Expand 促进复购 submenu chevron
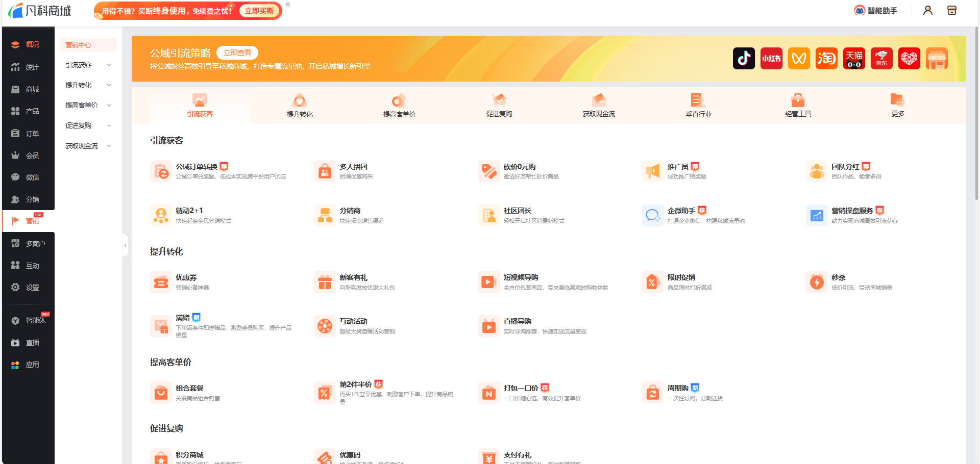 pos(109,125)
